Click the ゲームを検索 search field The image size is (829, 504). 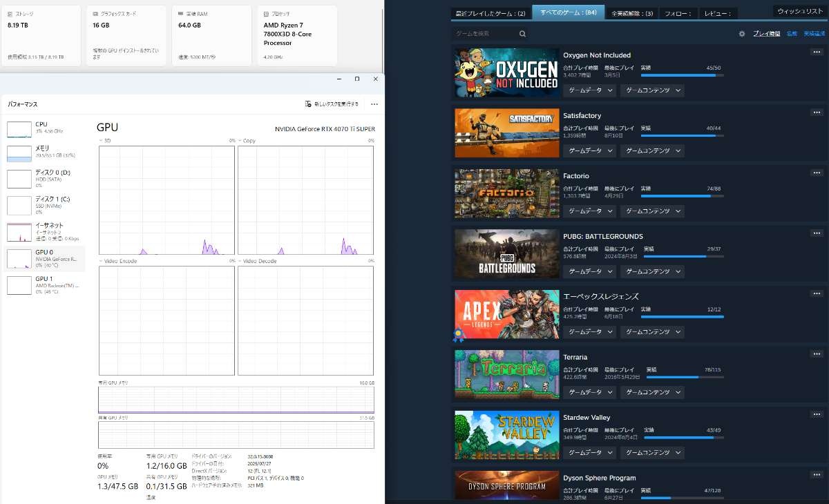coord(491,33)
